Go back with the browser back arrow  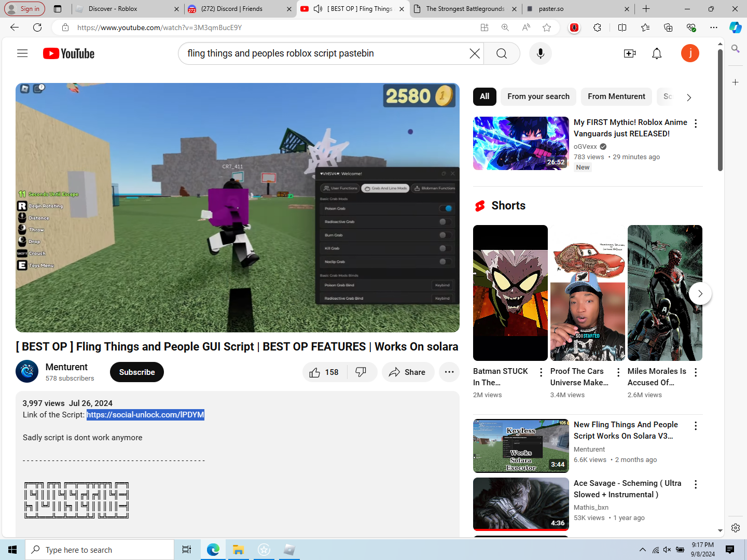pyautogui.click(x=15, y=27)
